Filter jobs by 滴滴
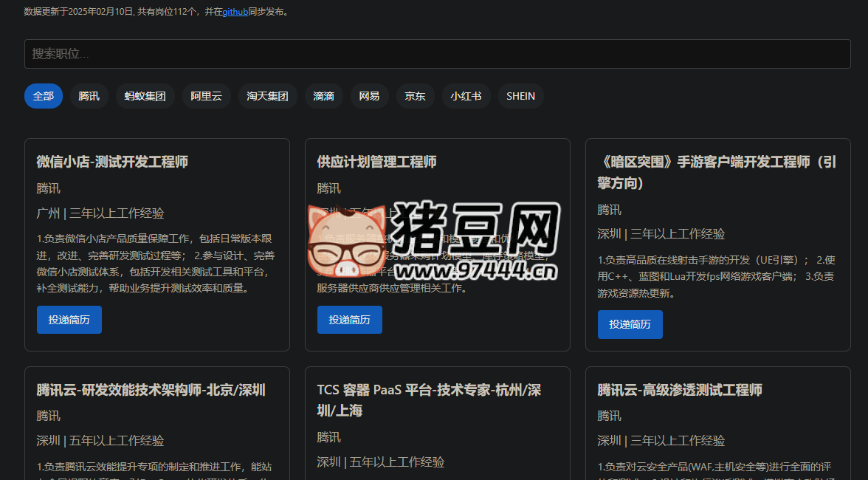 click(323, 96)
